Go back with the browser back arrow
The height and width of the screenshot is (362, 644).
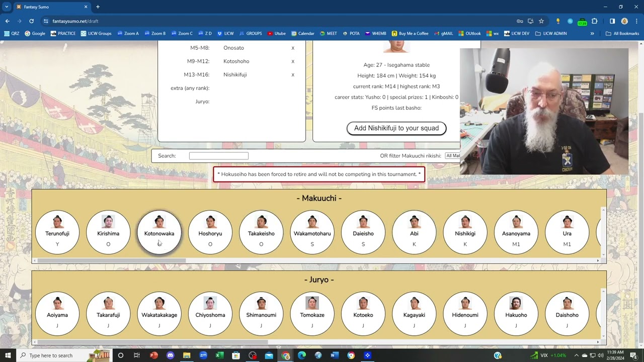[x=7, y=21]
